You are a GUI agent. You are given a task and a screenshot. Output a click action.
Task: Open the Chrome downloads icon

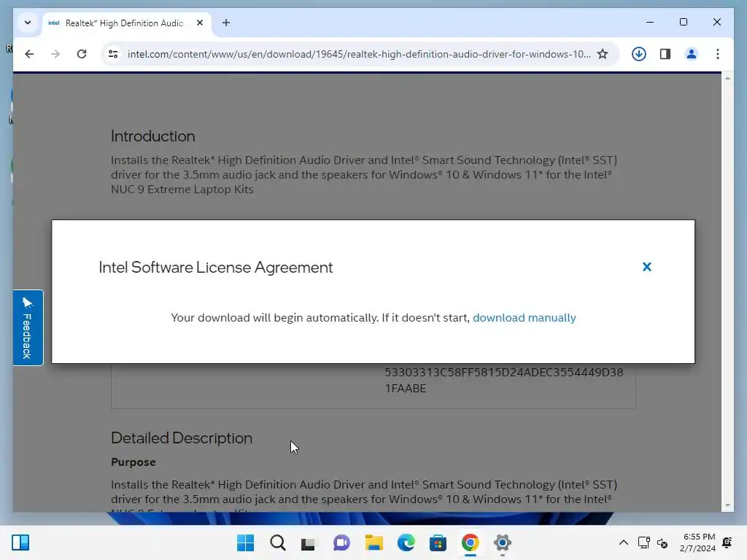click(x=639, y=54)
